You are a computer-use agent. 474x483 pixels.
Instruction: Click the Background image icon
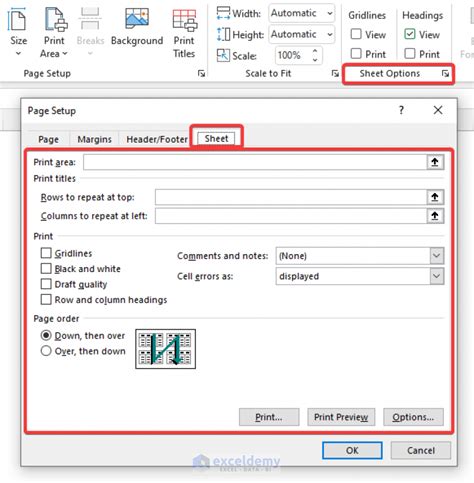point(137,18)
